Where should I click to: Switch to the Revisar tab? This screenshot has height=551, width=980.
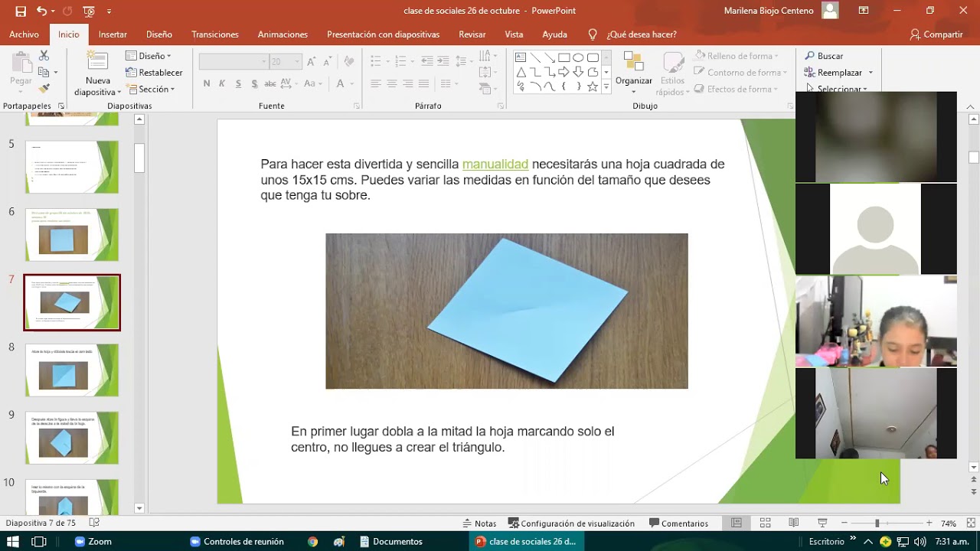tap(472, 34)
